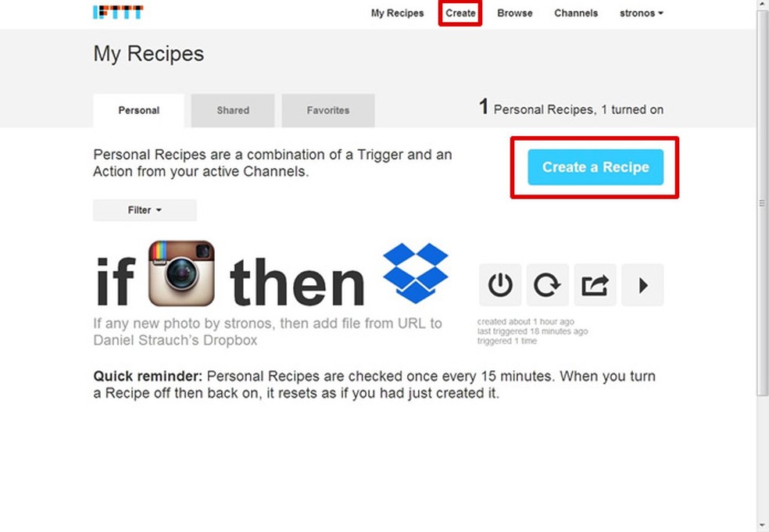Click the IFTTT logo in the header
Screen dimensions: 769x532
[118, 12]
